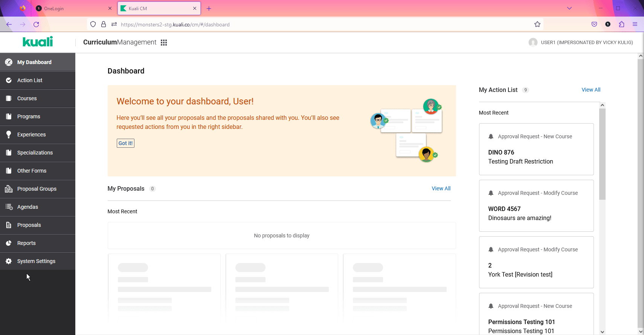The height and width of the screenshot is (335, 644).
Task: Navigate to Specializations
Action: pos(38,153)
